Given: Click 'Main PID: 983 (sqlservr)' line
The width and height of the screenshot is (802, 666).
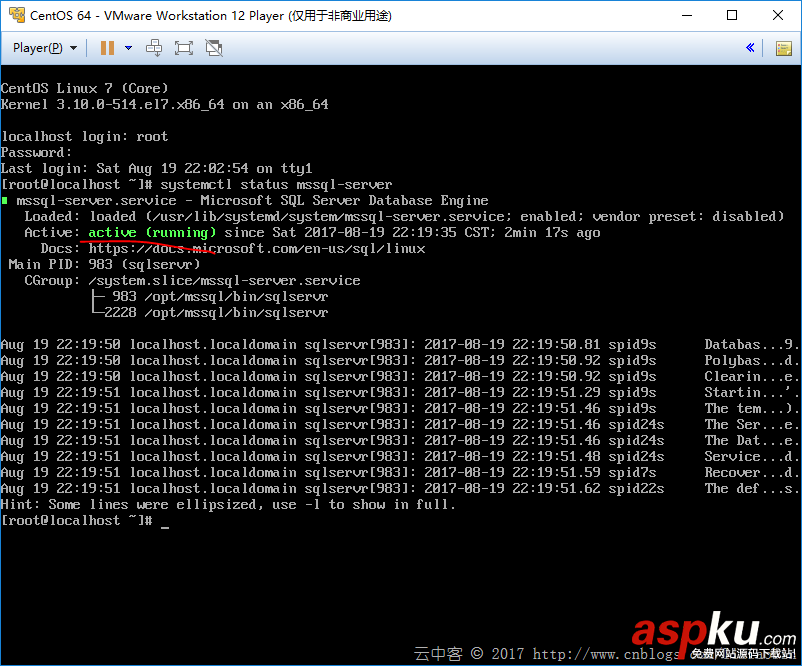Looking at the screenshot, I should pyautogui.click(x=104, y=264).
